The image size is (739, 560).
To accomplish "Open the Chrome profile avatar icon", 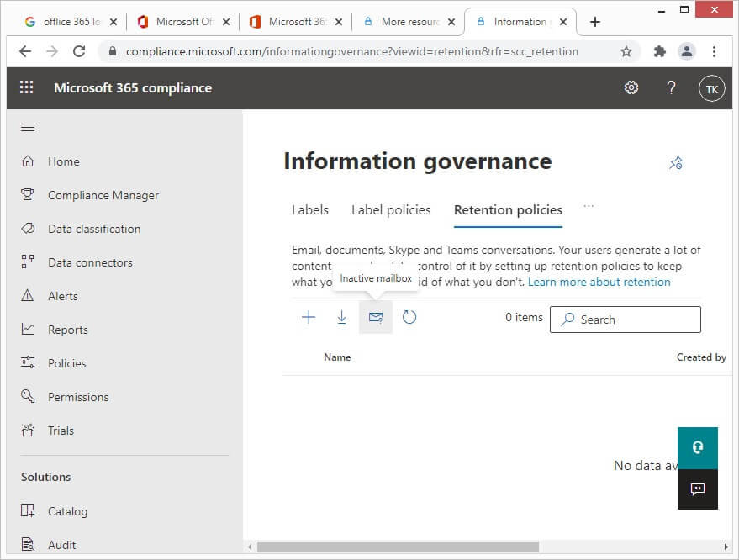I will pyautogui.click(x=687, y=51).
